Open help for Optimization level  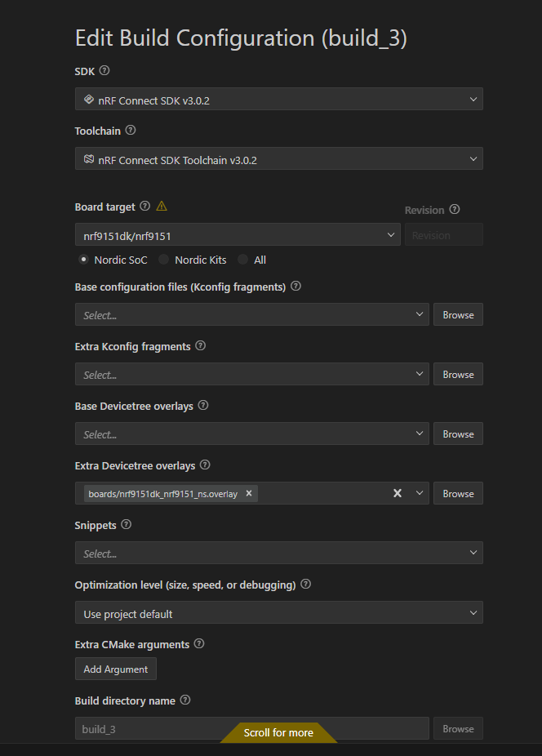pos(306,584)
